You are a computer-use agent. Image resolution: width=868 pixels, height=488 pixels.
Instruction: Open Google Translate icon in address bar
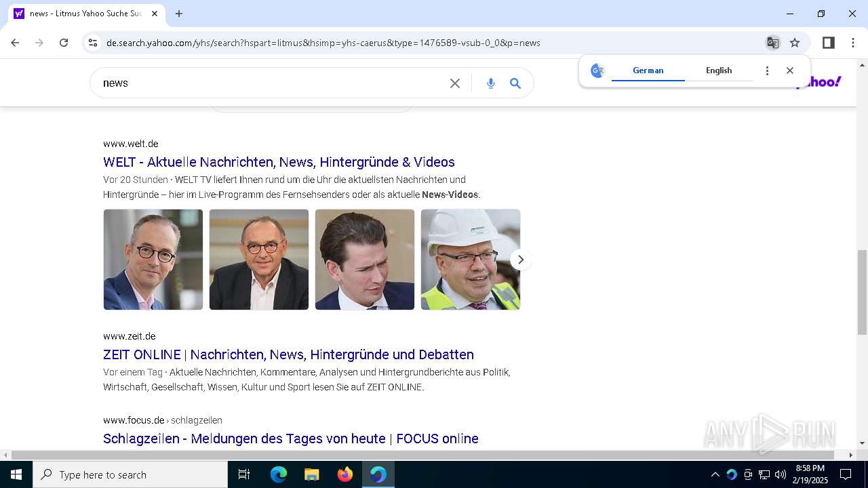(772, 43)
